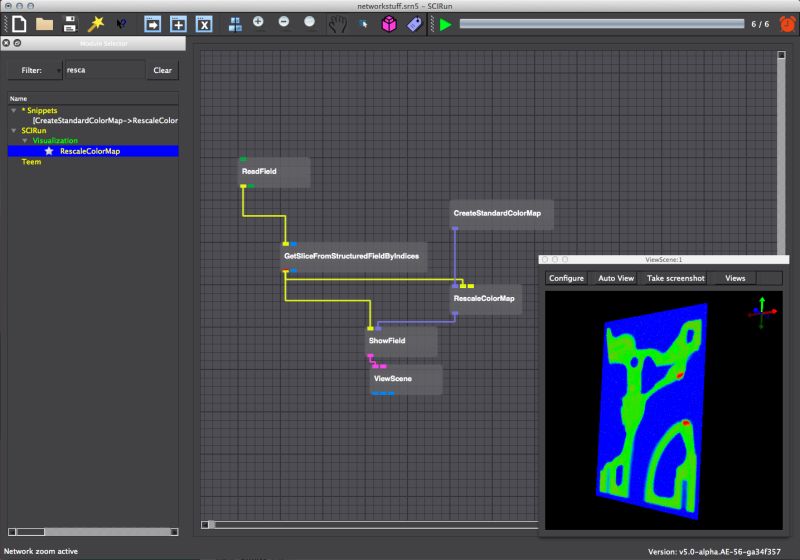
Task: Click the window arrow toolbar icon
Action: pos(152,24)
